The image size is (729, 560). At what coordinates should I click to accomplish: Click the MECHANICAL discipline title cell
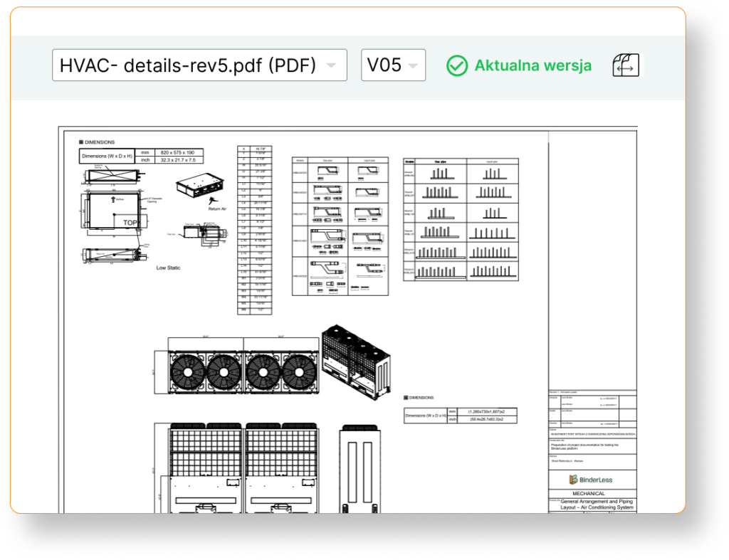589,493
